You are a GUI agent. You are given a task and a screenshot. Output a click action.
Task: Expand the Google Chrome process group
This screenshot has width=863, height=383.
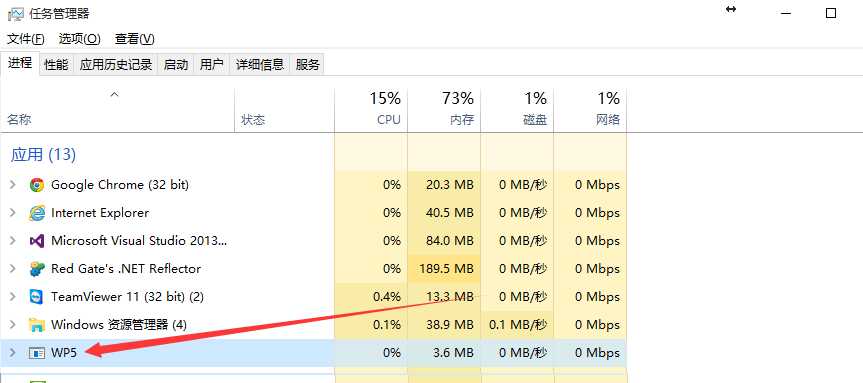pyautogui.click(x=13, y=185)
